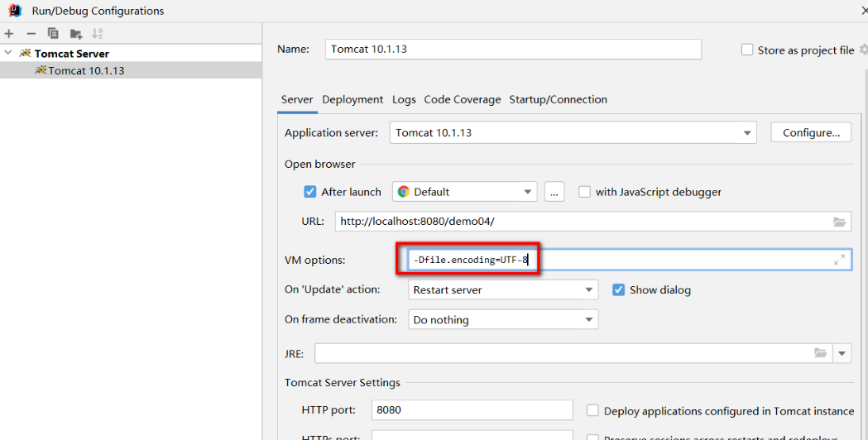Expand the VM options editor

[x=840, y=260]
